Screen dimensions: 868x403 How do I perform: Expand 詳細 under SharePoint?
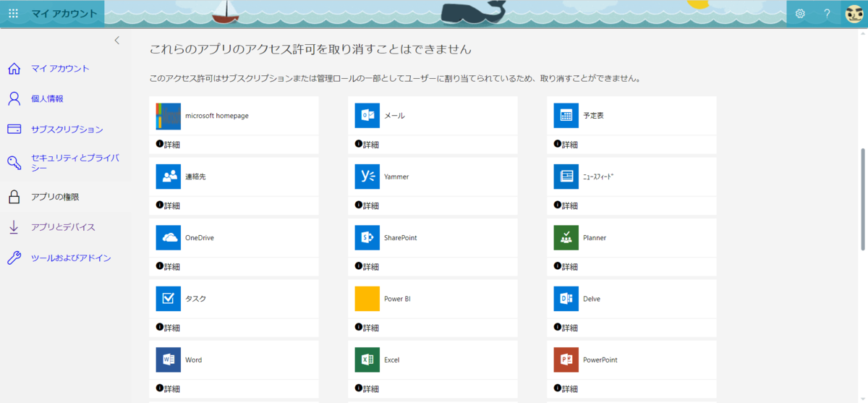coord(367,267)
